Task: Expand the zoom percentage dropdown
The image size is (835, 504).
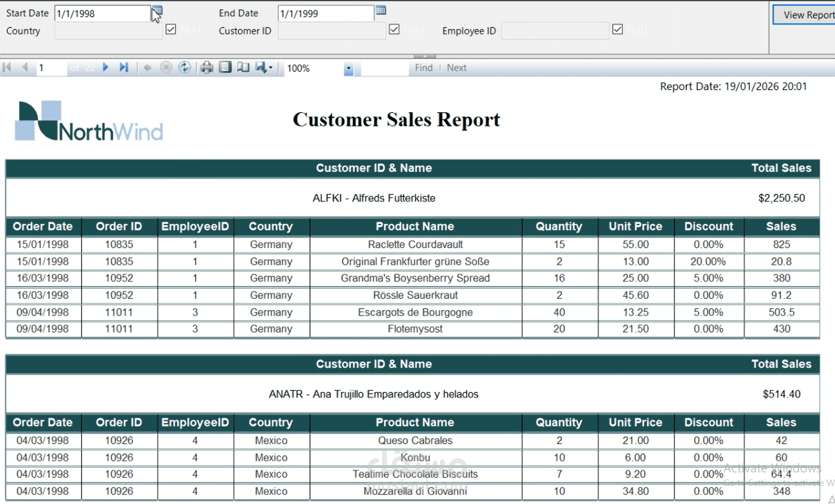Action: point(348,69)
